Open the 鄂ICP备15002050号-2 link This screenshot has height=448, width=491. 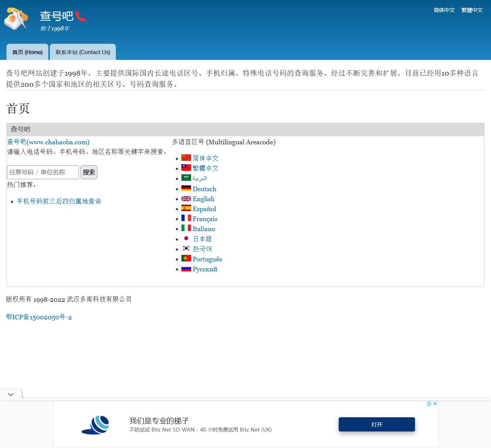pos(39,317)
